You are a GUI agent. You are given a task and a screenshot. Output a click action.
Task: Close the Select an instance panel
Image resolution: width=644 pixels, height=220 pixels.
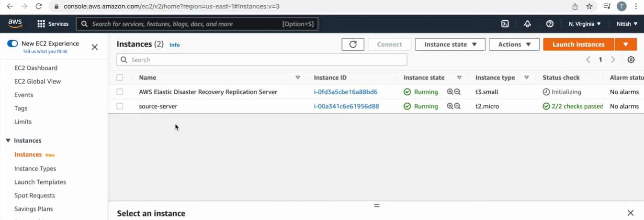631,213
